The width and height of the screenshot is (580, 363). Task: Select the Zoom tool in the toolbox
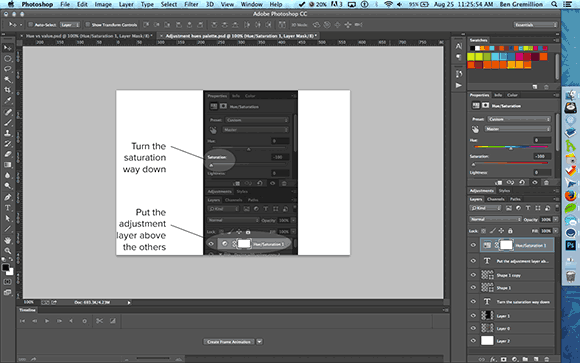tap(7, 251)
